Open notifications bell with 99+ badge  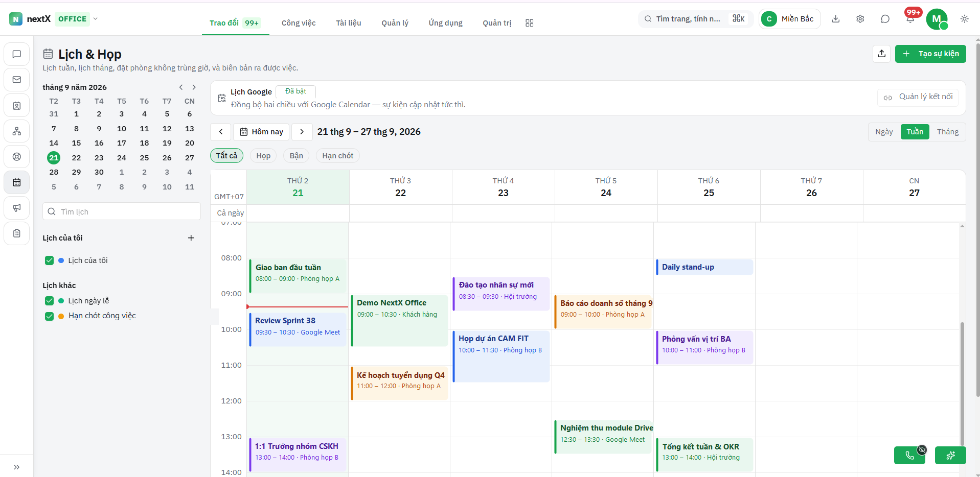tap(910, 18)
